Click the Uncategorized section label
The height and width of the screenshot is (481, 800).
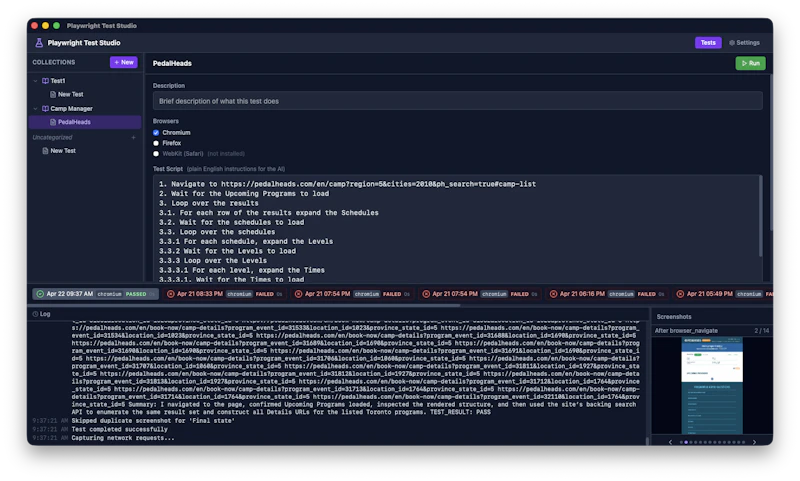(x=52, y=137)
